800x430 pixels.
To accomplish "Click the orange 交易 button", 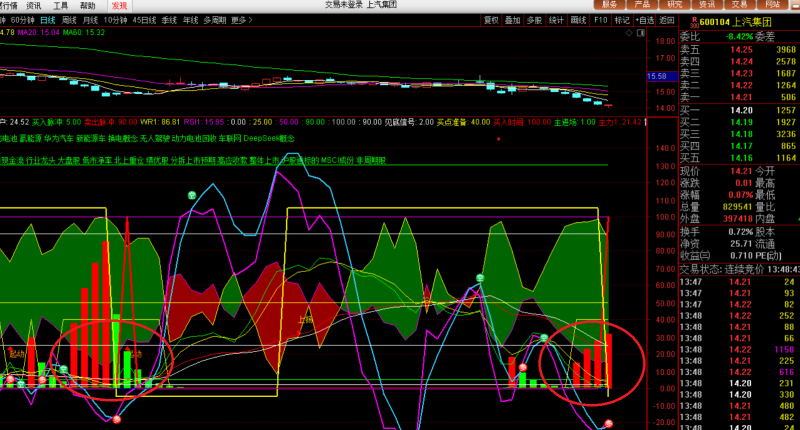I will point(740,5).
